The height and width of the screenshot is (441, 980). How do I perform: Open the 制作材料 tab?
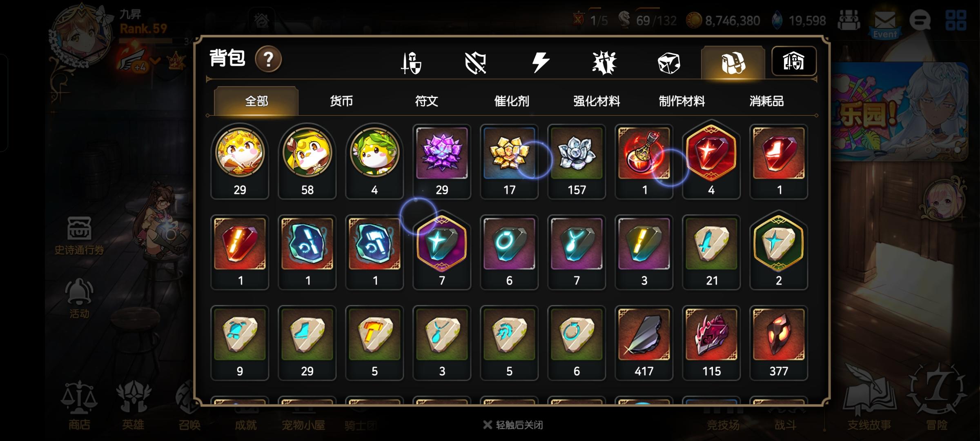(x=682, y=101)
